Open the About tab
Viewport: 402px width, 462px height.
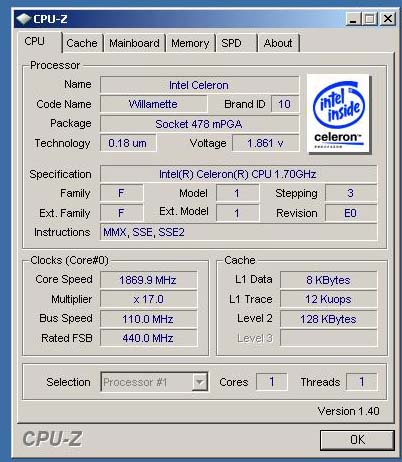pos(278,43)
